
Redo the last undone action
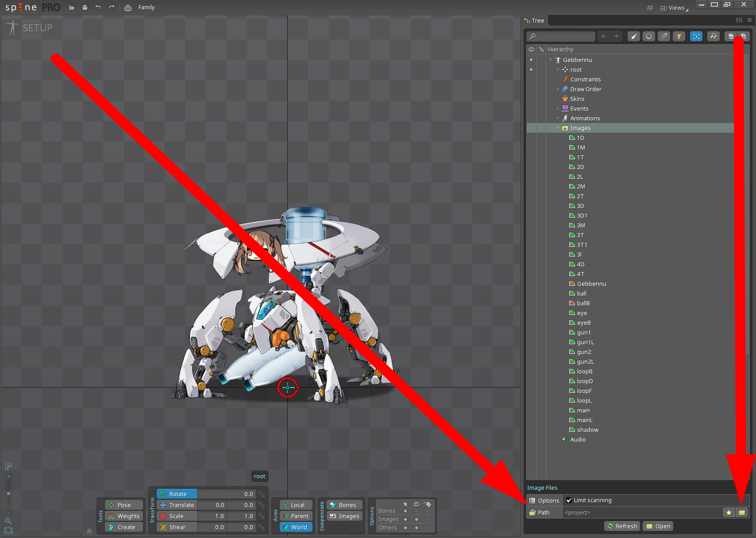tap(112, 8)
